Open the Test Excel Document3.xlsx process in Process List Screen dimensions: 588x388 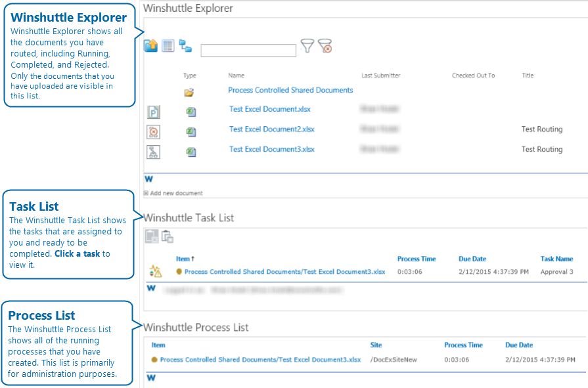(261, 360)
